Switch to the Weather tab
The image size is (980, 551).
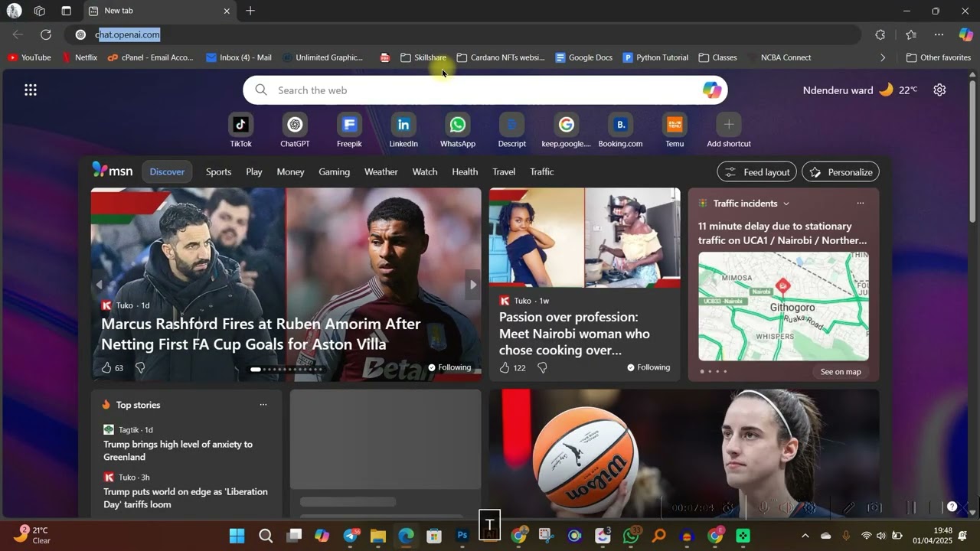pyautogui.click(x=381, y=172)
